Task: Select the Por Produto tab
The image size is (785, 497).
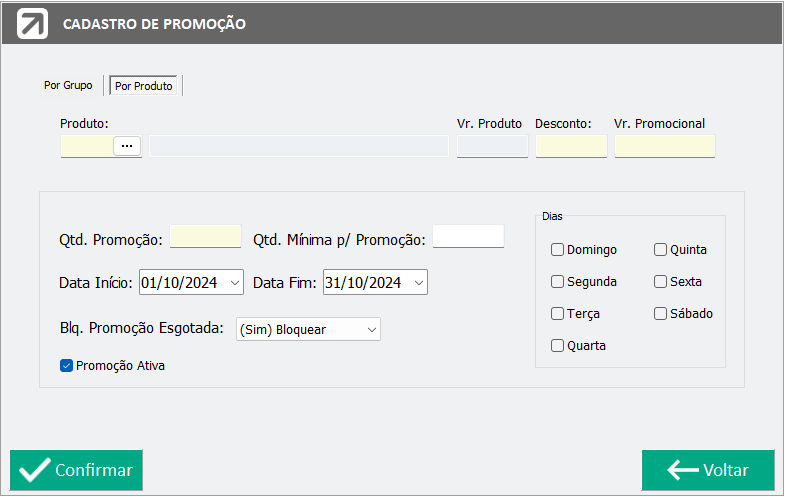Action: tap(144, 86)
